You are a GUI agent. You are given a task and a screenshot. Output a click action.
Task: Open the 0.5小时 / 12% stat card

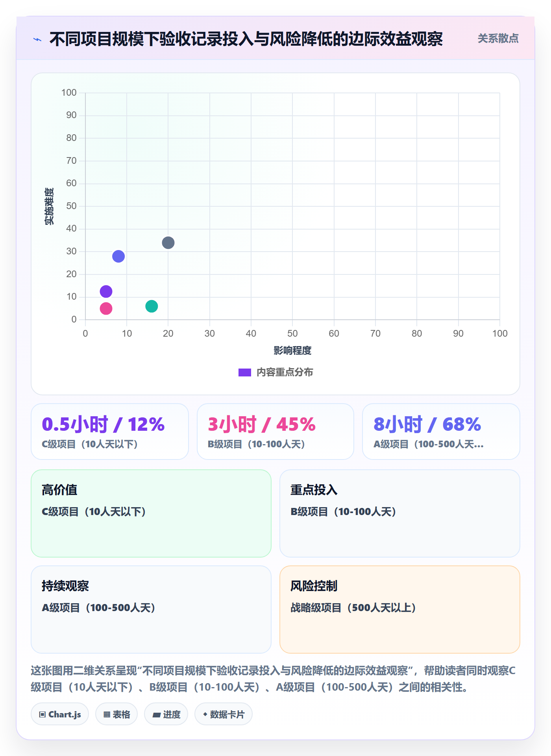click(x=110, y=432)
